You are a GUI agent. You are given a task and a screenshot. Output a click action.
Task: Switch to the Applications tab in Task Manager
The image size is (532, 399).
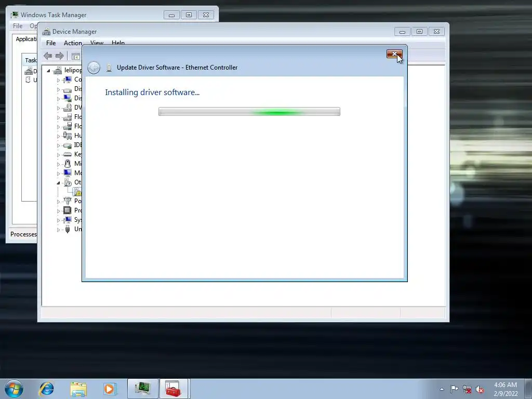click(x=26, y=39)
